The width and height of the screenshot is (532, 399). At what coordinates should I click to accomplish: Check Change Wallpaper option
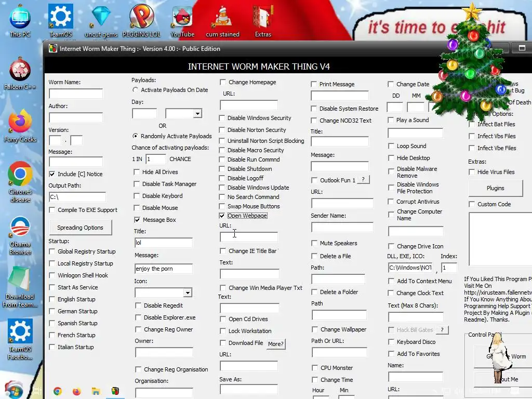click(315, 329)
